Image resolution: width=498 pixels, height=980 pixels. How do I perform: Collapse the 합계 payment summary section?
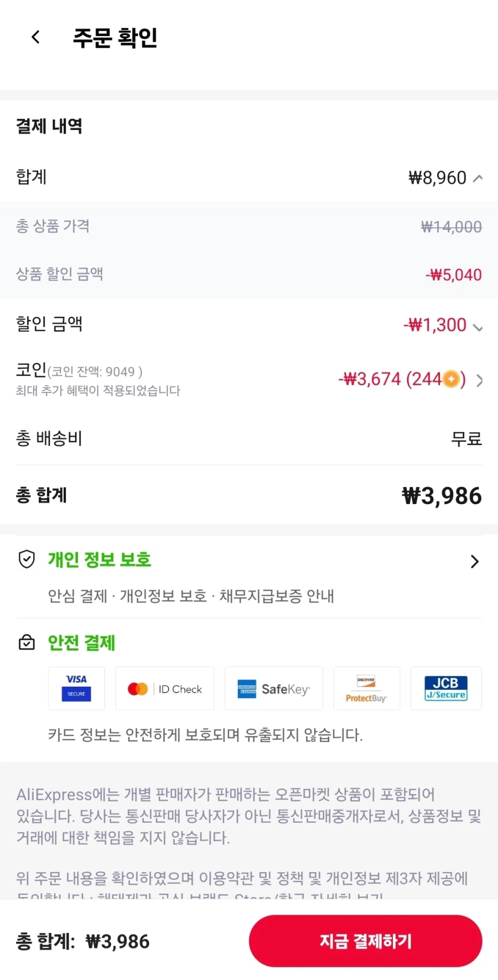tap(478, 178)
